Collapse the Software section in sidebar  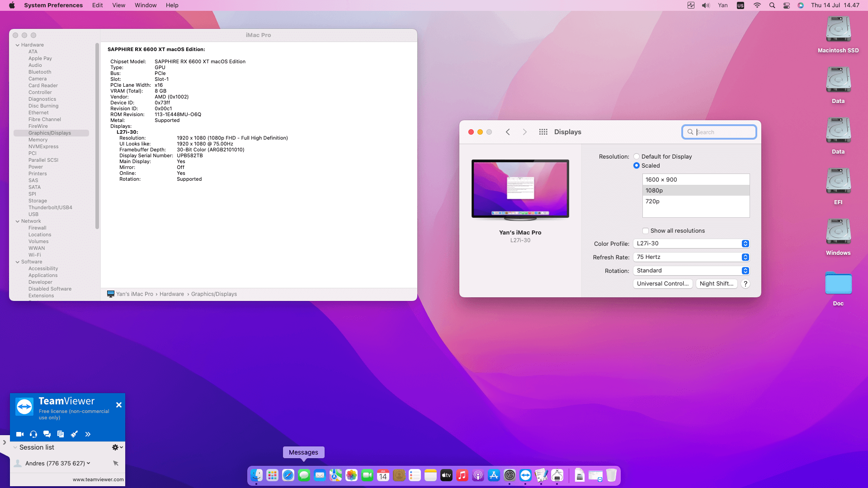point(18,262)
